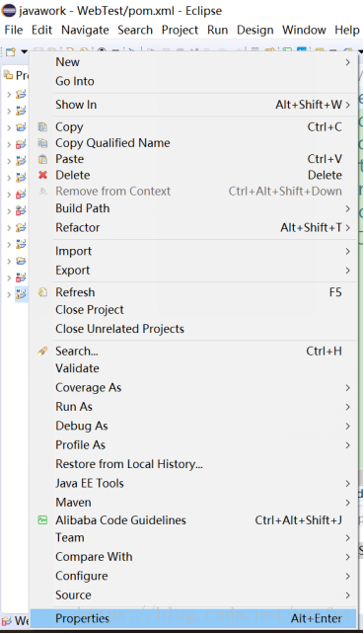Viewport: 364px width, 634px height.
Task: Click the Search flashlight icon
Action: (x=42, y=351)
